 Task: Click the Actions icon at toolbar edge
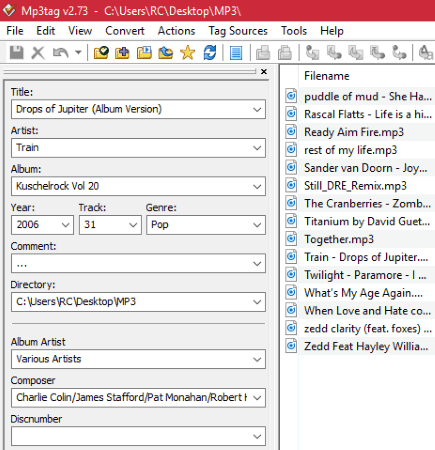pyautogui.click(x=426, y=53)
